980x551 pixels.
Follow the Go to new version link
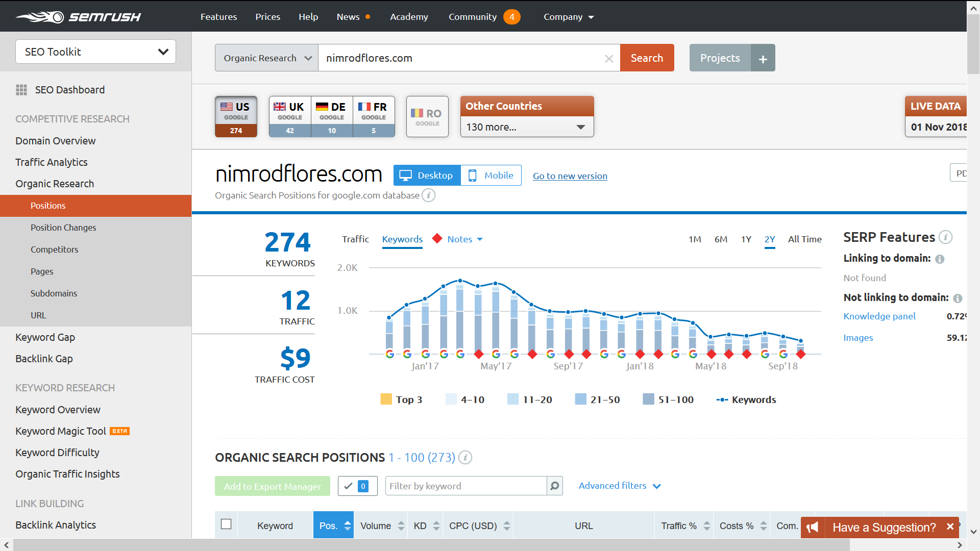tap(570, 176)
